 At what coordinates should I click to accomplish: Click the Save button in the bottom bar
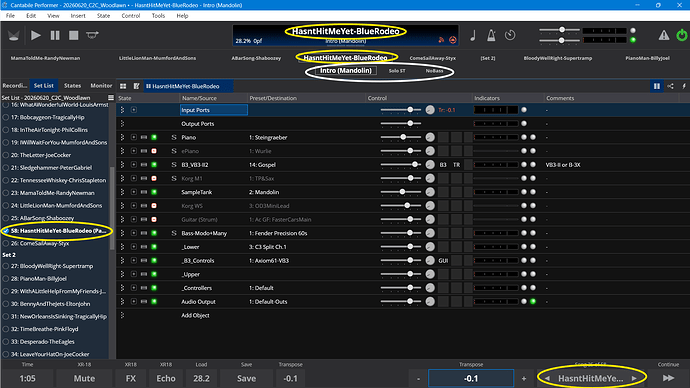coord(246,378)
